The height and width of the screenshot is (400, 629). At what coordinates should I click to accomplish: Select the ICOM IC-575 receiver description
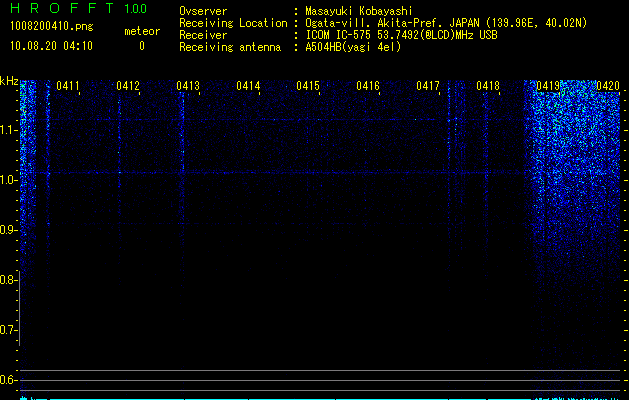(x=401, y=35)
